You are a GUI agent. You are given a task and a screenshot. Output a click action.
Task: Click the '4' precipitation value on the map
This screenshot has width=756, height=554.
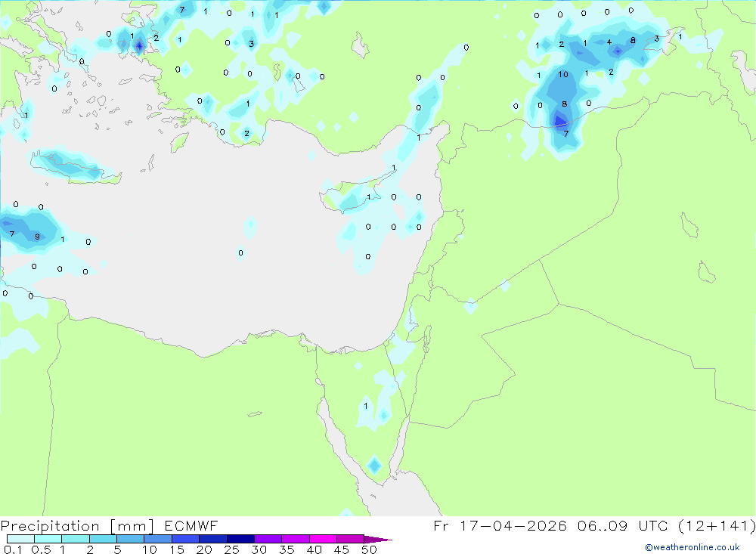click(x=609, y=42)
